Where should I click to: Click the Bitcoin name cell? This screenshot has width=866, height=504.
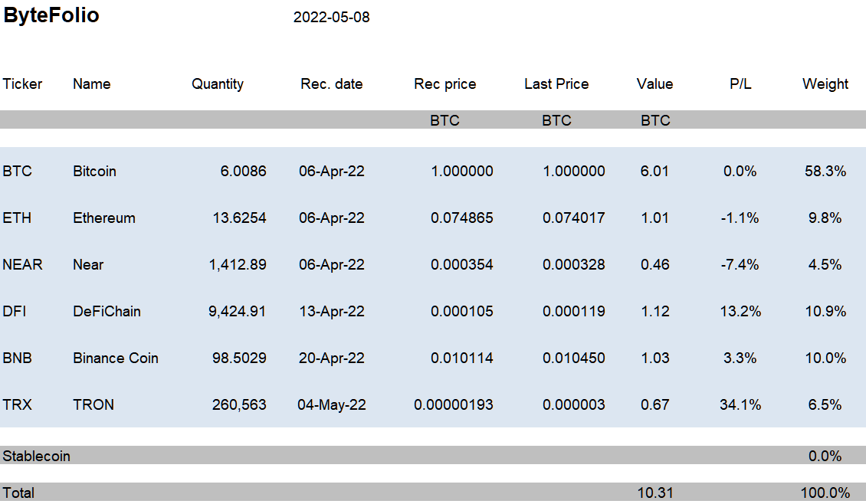tap(94, 171)
